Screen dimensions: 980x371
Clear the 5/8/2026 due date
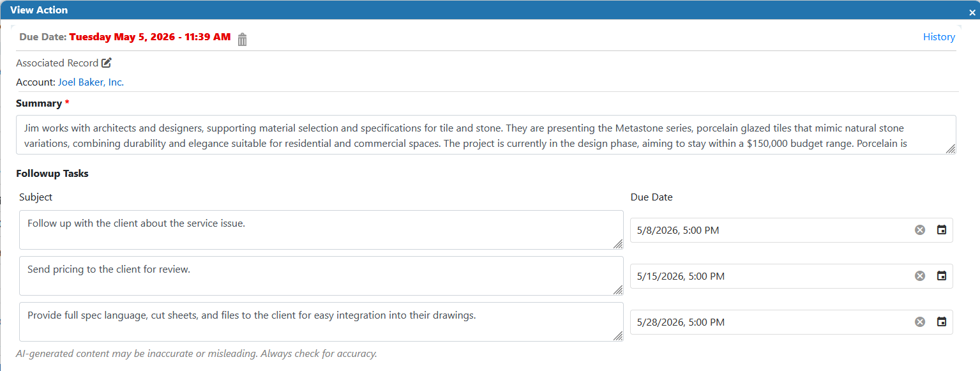pos(920,230)
